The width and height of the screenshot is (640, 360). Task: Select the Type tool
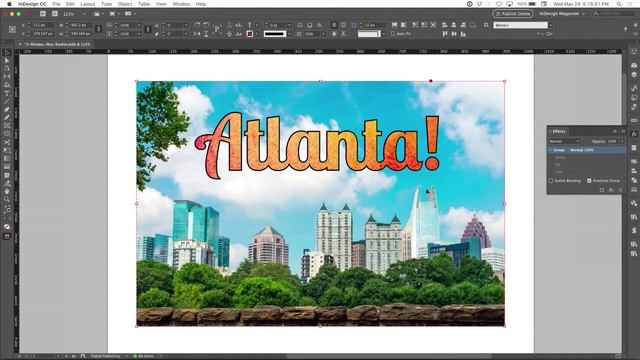(7, 93)
